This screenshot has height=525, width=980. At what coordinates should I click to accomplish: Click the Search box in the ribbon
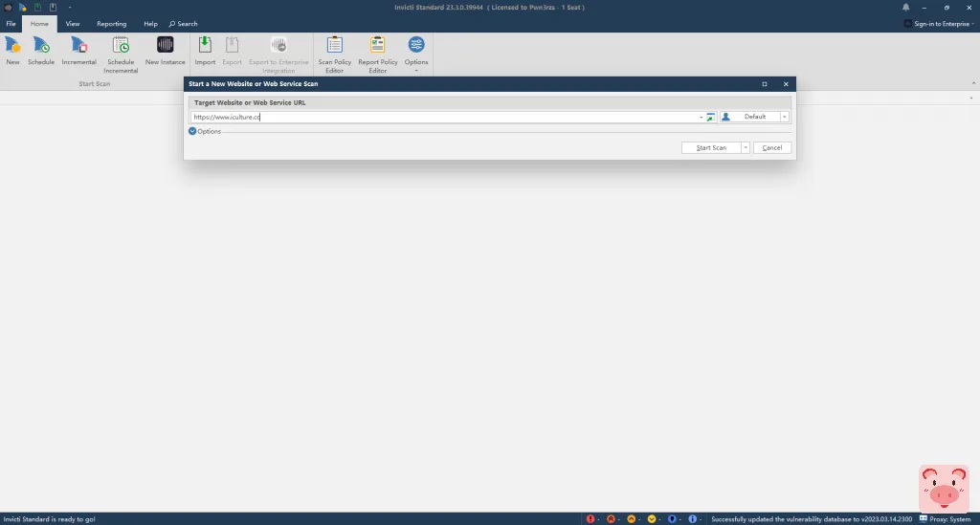pyautogui.click(x=183, y=24)
